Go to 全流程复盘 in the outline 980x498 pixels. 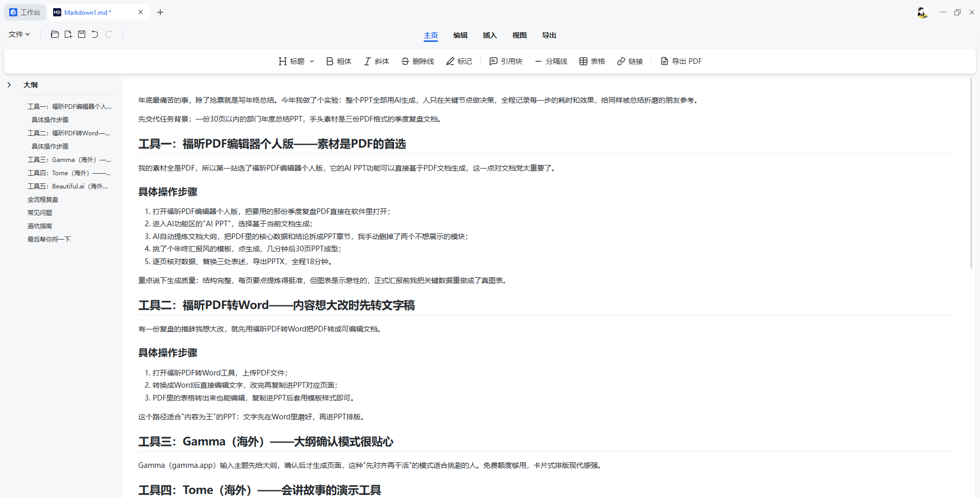click(43, 199)
